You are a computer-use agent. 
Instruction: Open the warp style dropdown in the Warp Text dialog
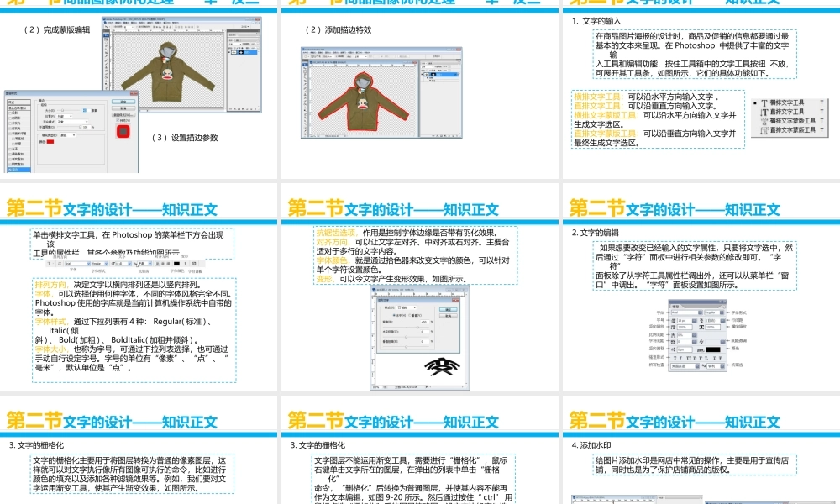(407, 308)
